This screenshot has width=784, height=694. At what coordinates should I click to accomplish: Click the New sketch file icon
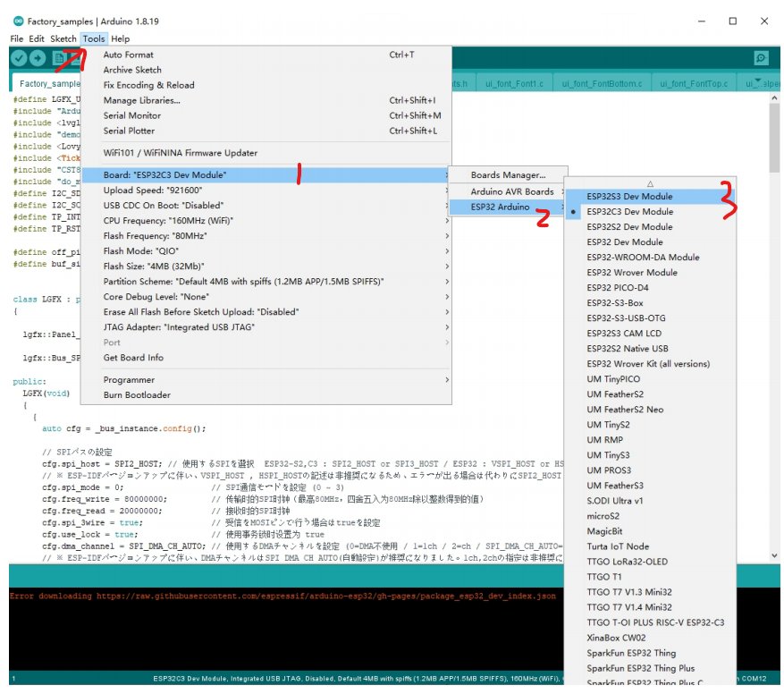tap(58, 58)
